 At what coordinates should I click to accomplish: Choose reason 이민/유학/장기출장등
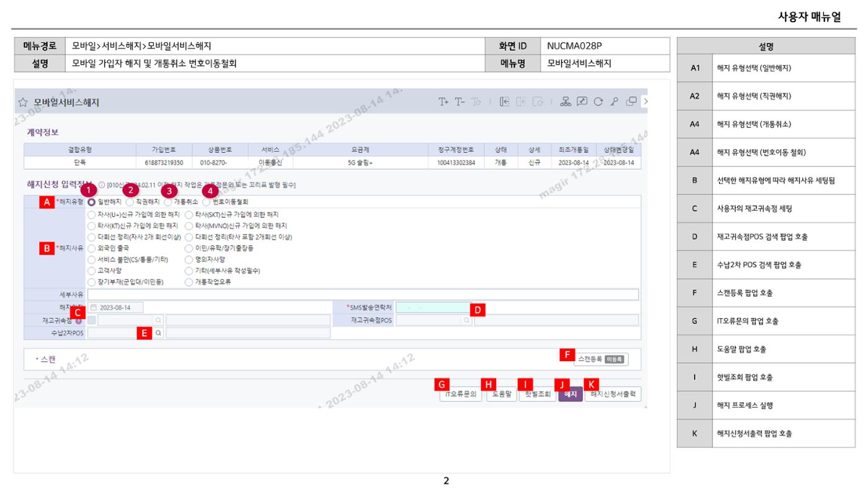[x=189, y=248]
